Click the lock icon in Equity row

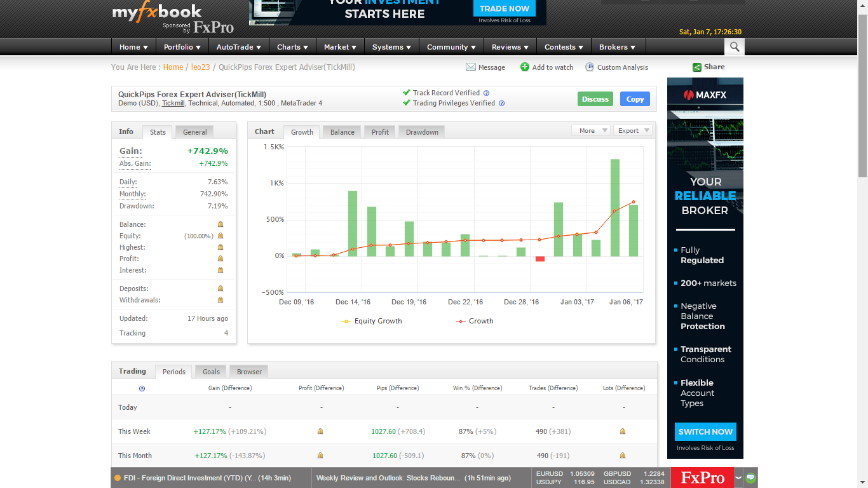220,236
